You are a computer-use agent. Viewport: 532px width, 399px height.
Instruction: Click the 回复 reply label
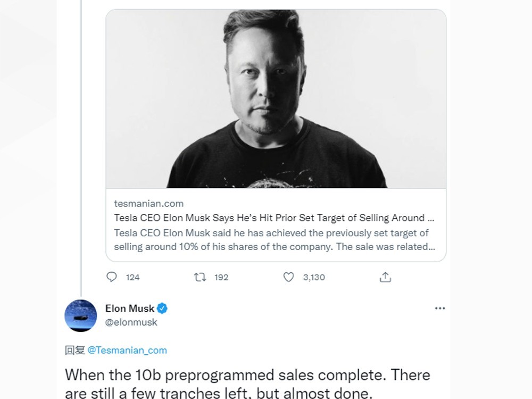pyautogui.click(x=74, y=350)
